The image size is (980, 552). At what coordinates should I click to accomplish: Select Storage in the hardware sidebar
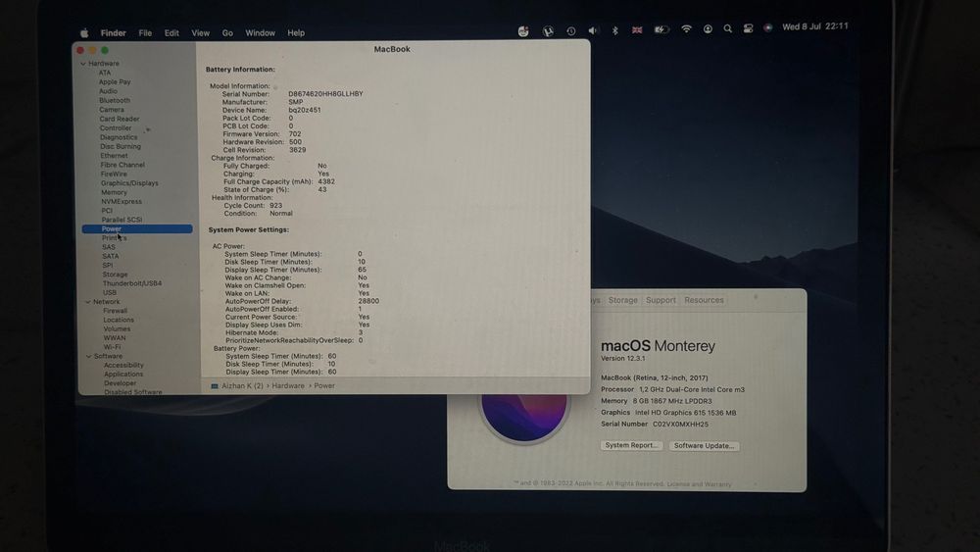(x=115, y=275)
